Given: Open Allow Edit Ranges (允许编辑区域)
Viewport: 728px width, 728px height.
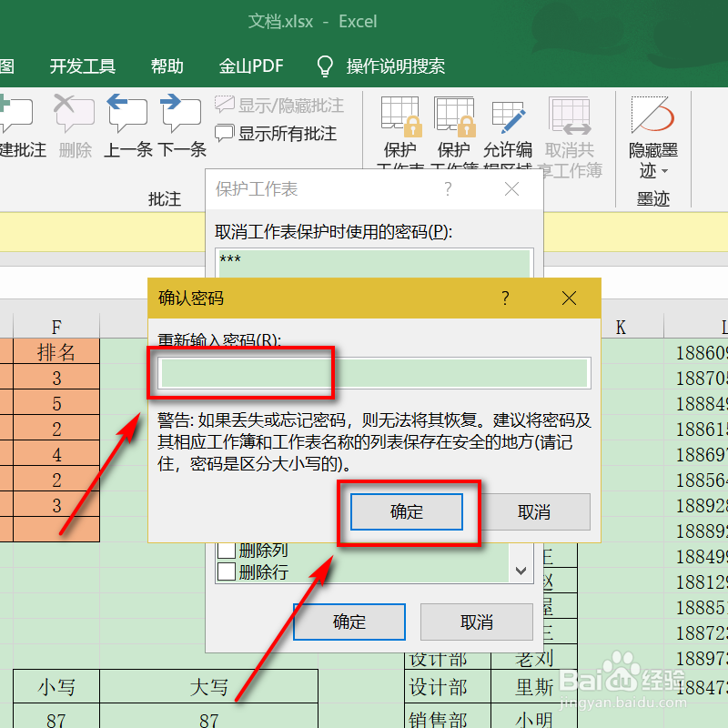Looking at the screenshot, I should pyautogui.click(x=510, y=123).
